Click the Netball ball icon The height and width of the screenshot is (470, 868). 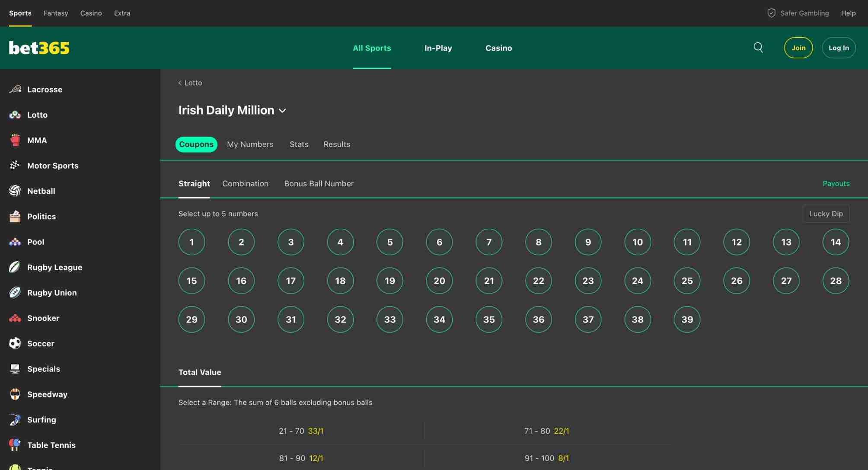[15, 191]
